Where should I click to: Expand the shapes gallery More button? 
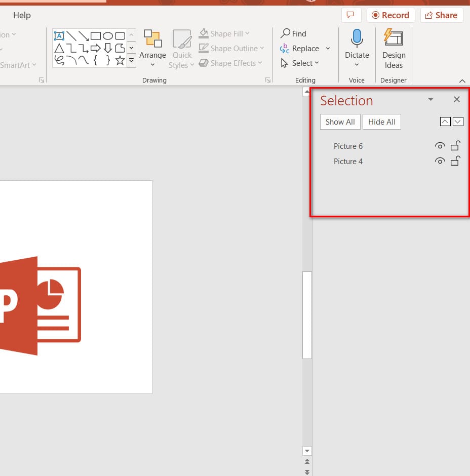coord(131,61)
